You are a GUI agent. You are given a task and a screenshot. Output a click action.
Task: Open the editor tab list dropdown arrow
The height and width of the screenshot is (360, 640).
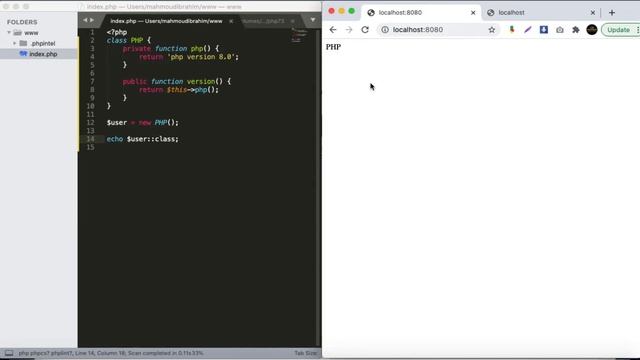pos(313,20)
